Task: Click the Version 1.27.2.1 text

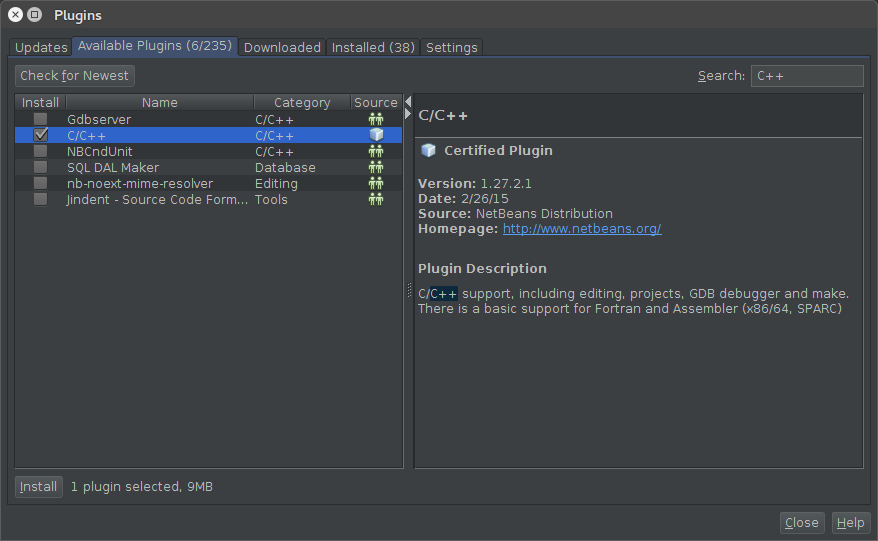Action: coord(475,183)
